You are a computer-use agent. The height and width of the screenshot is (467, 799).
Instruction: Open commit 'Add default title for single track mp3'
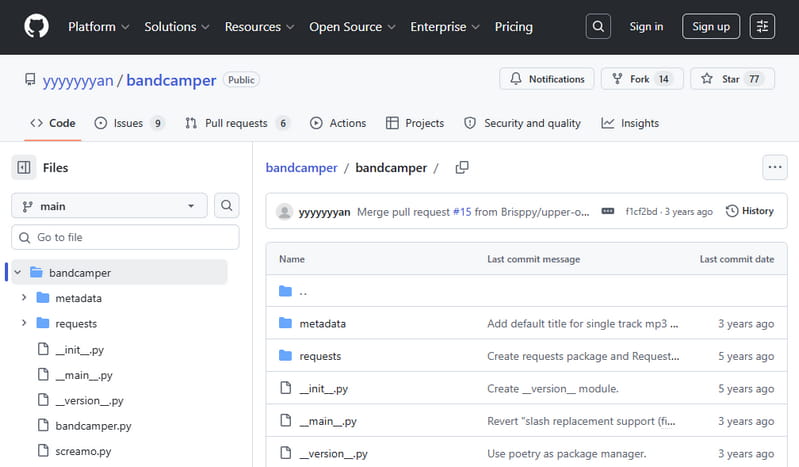(x=582, y=324)
